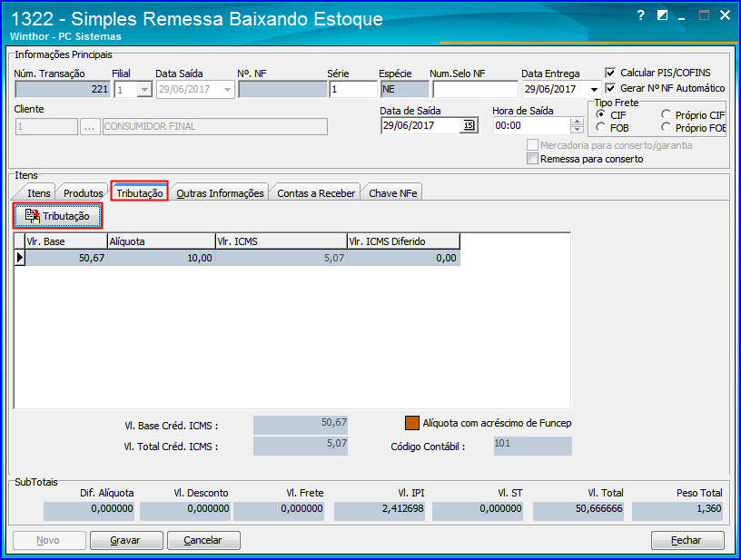741x560 pixels.
Task: Open the Chave NFe tab
Action: [392, 193]
